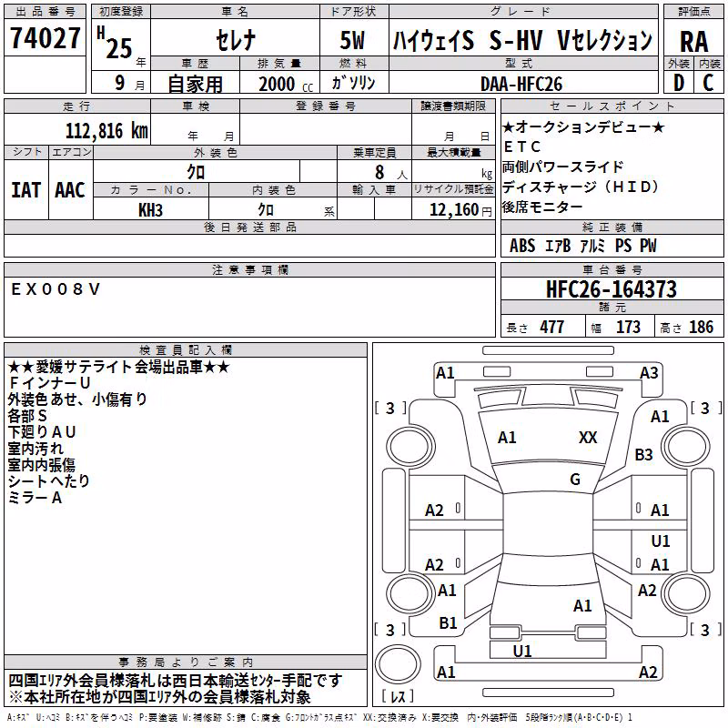Screen dimensions: 728x728
Task: Select the lot number 74027
Action: click(45, 38)
